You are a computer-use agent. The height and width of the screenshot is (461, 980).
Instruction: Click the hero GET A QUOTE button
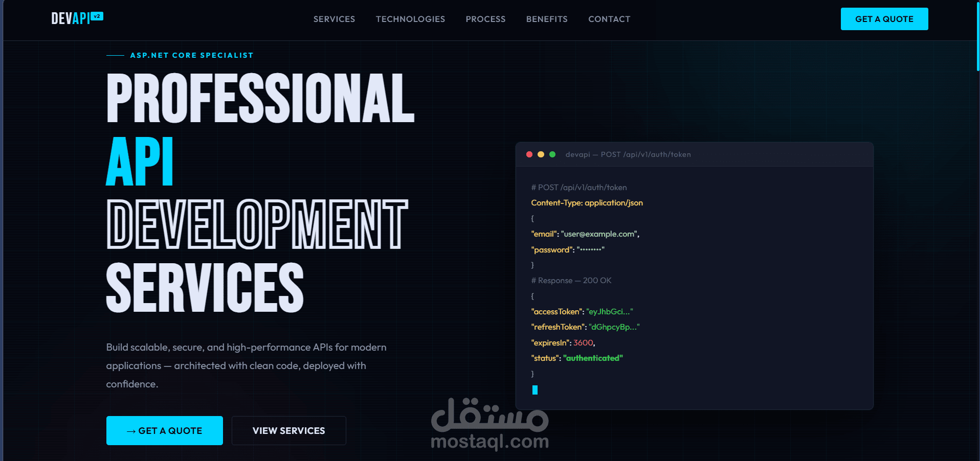[x=164, y=431]
